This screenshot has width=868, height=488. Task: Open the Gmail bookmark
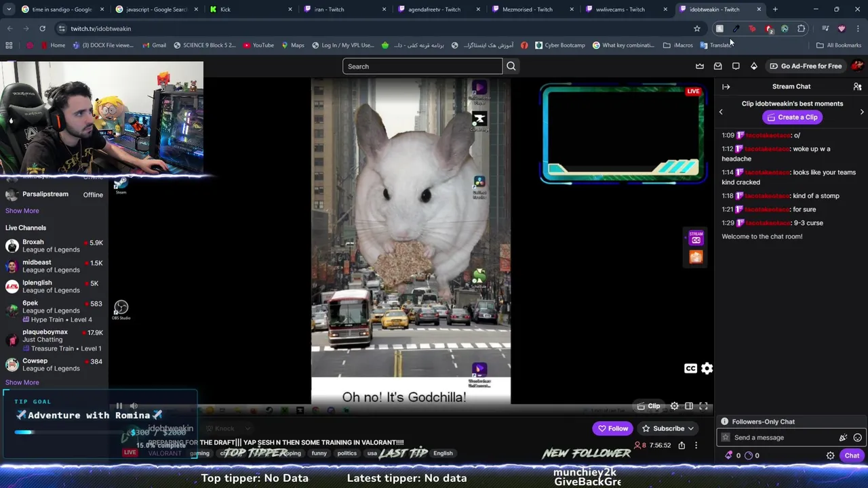(x=154, y=45)
